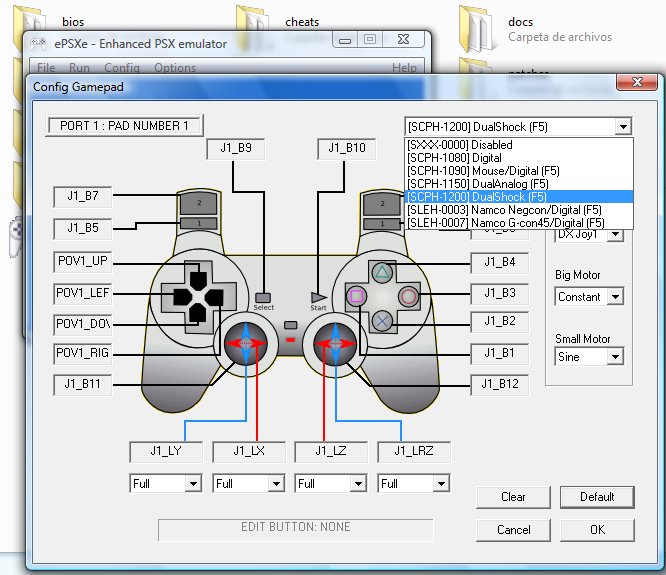This screenshot has height=575, width=666.
Task: Select [SLEH-0007] Namco G-con45/Digital option
Action: coord(519,223)
